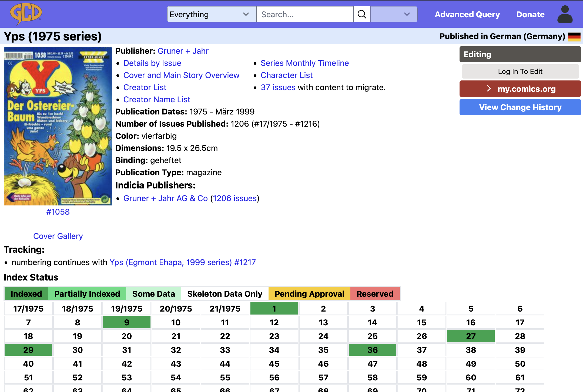Open the Donate page

(530, 14)
